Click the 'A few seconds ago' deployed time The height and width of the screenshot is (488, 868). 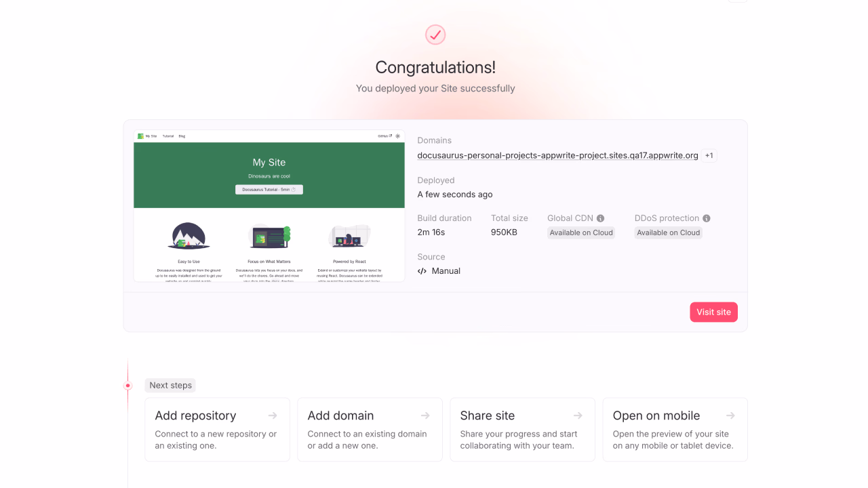point(455,195)
